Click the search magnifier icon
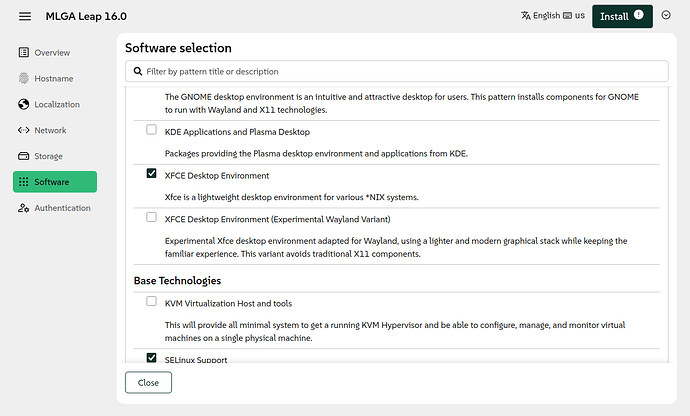The width and height of the screenshot is (690, 416). (x=138, y=71)
